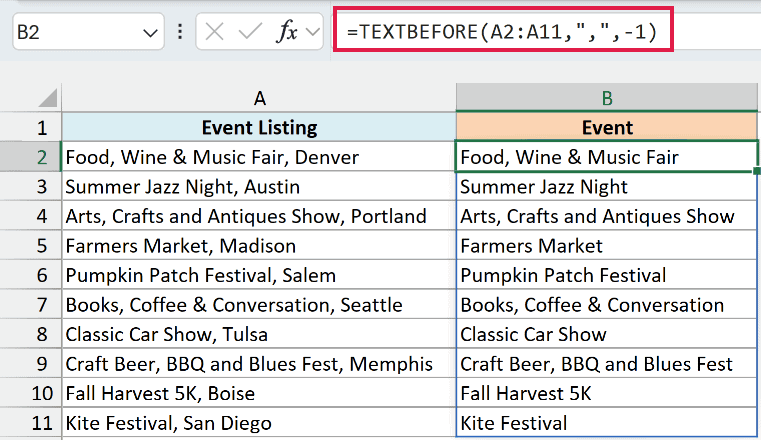Select row 11 header

[31, 423]
